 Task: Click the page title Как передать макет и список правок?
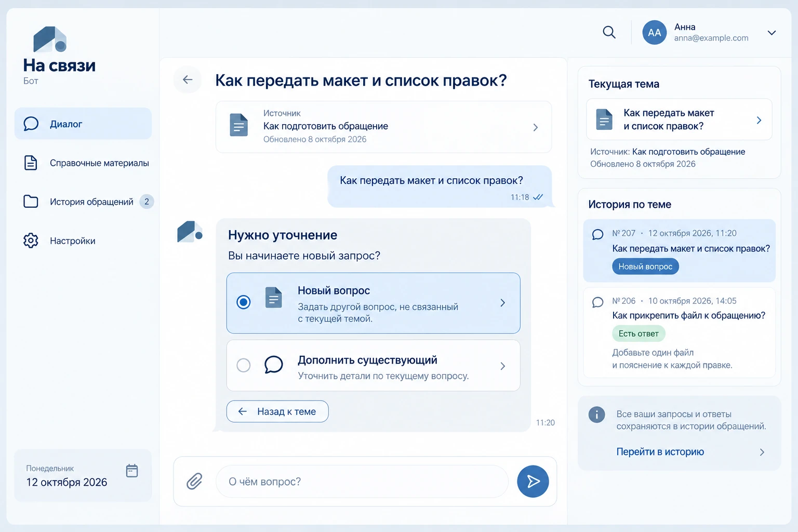click(x=361, y=81)
